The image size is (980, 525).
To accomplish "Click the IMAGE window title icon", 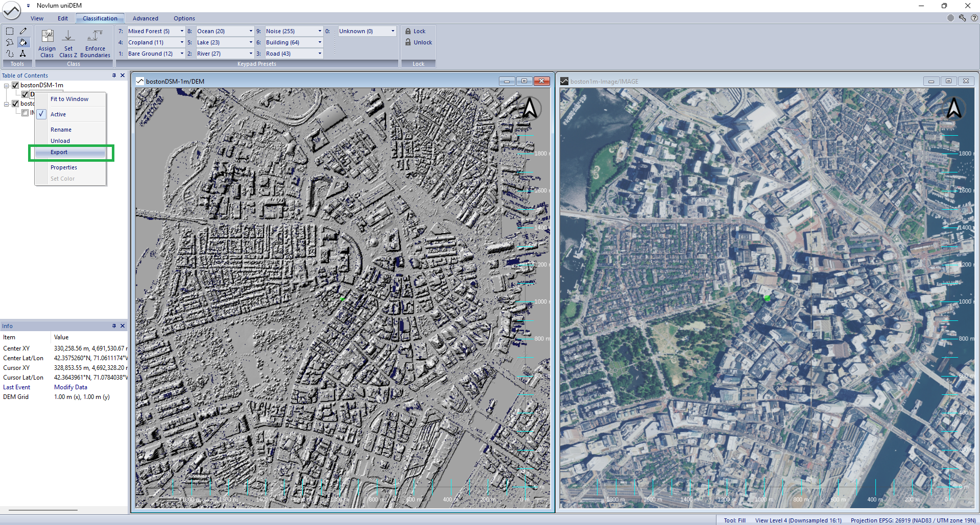I will (564, 81).
